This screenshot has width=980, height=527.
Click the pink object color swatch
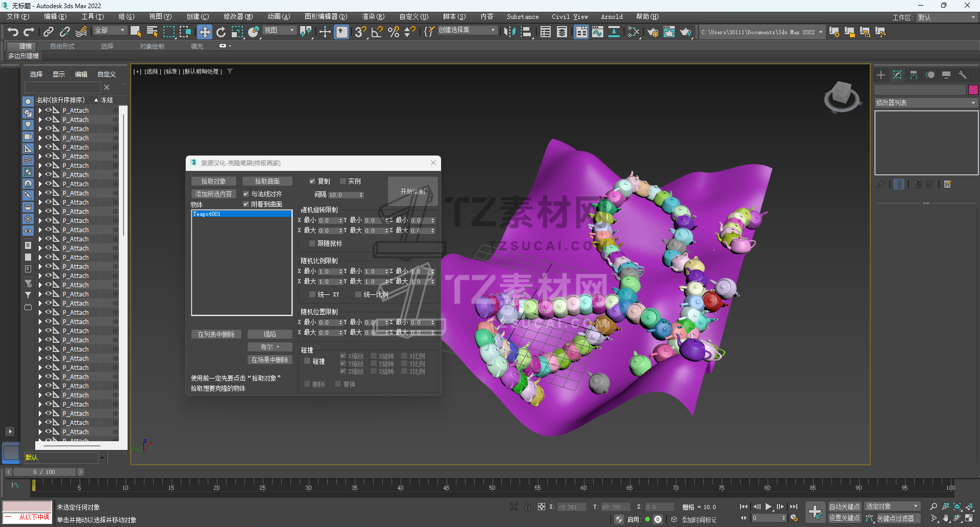(973, 90)
